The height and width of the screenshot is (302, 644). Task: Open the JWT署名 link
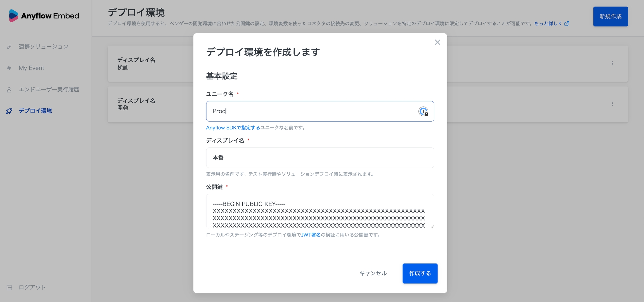point(311,235)
